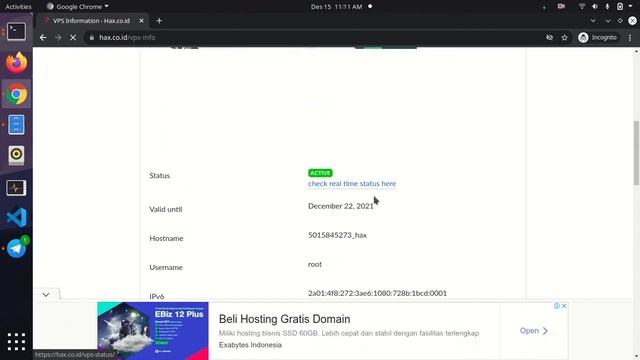Open the EBiz 12 Plus ad image
The height and width of the screenshot is (360, 640).
pos(153,331)
